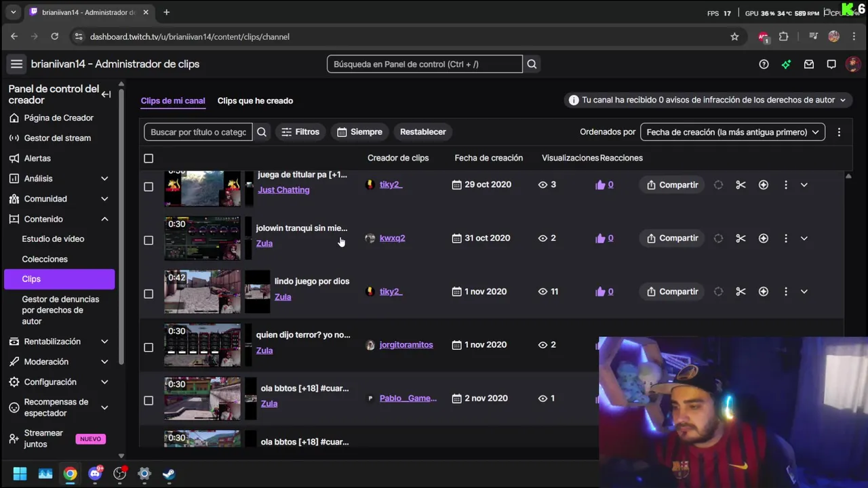868x488 pixels.
Task: Open the Ordenados por sort dropdown
Action: click(x=732, y=132)
